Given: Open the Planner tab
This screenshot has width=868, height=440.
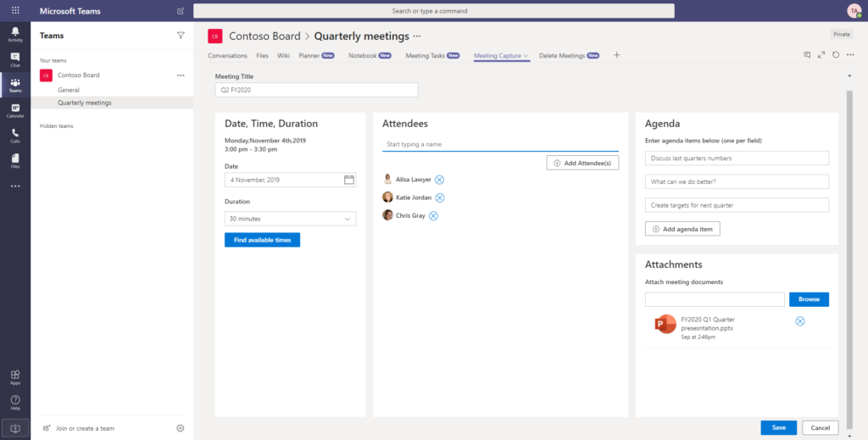Looking at the screenshot, I should pos(317,56).
